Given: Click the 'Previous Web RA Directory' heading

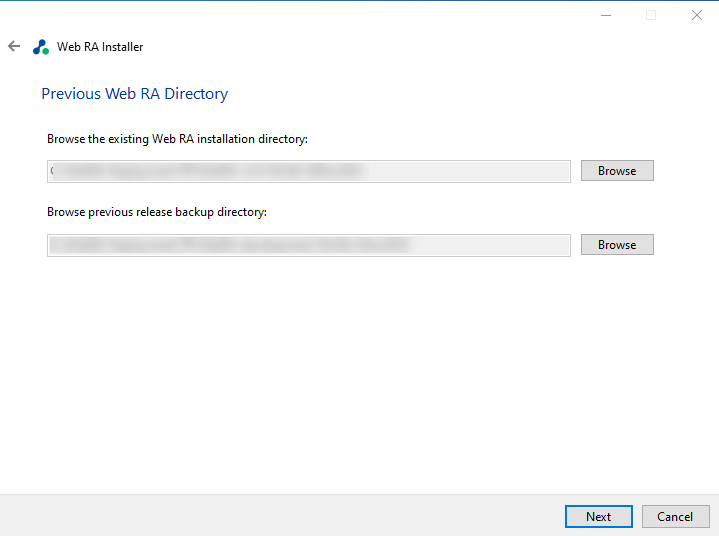Looking at the screenshot, I should pyautogui.click(x=134, y=94).
